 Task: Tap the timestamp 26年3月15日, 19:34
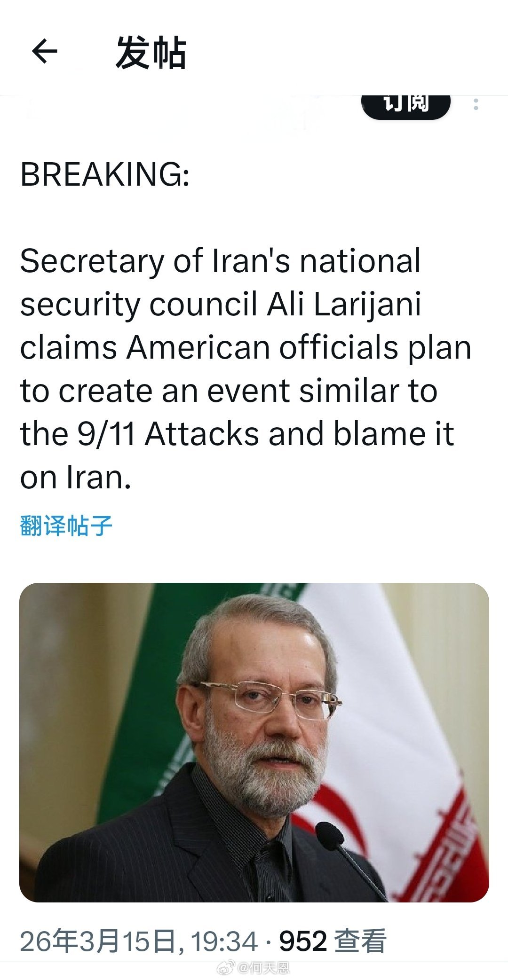coord(141,938)
